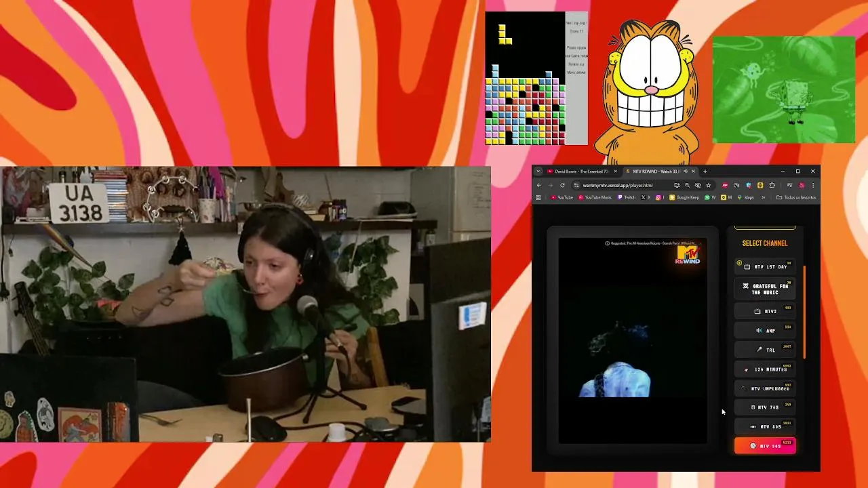Image resolution: width=868 pixels, height=488 pixels.
Task: Click the MTV Rewind video player
Action: [x=633, y=341]
